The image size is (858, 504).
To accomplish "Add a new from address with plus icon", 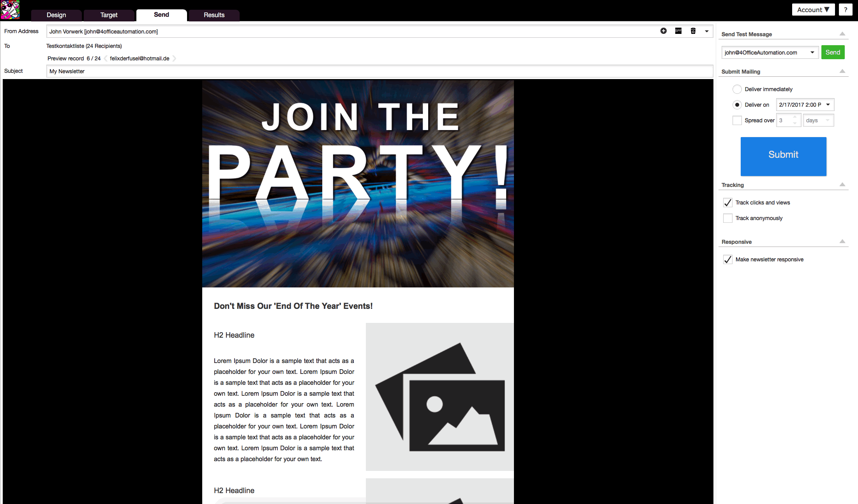I will click(663, 31).
